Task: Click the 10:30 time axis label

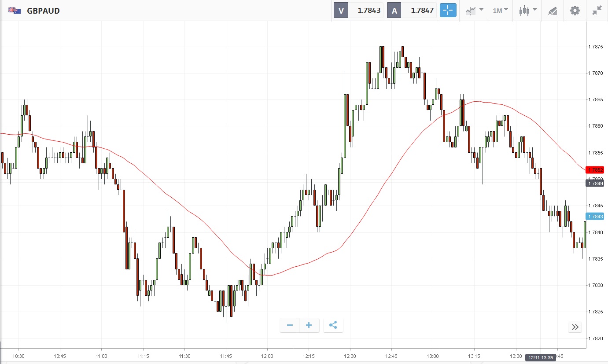Action: (18, 356)
